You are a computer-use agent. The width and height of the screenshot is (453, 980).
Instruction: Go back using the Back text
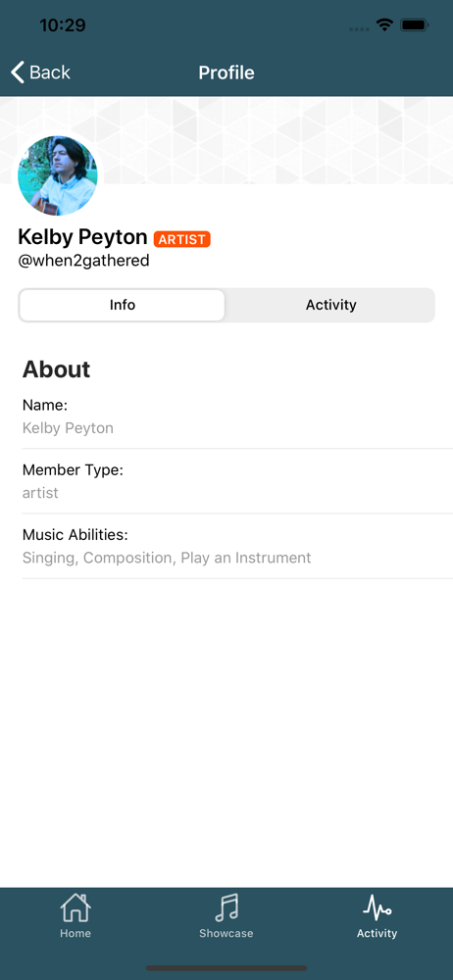tap(50, 73)
